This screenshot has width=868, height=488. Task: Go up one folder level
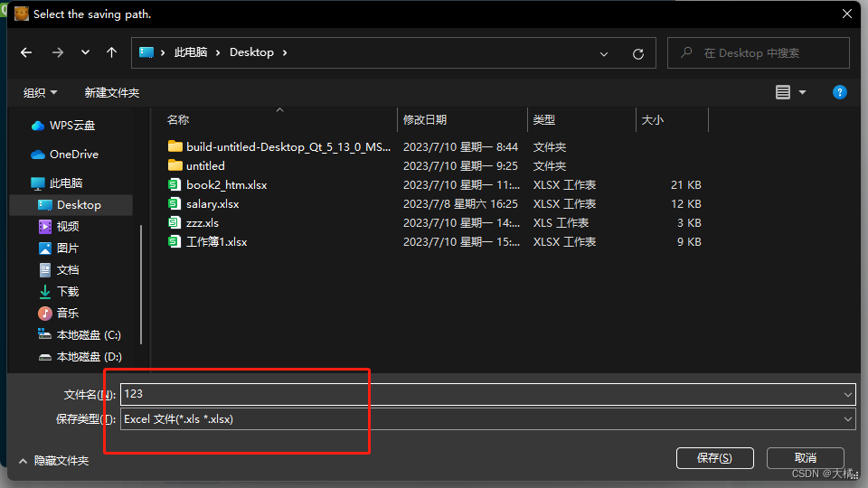tap(112, 52)
